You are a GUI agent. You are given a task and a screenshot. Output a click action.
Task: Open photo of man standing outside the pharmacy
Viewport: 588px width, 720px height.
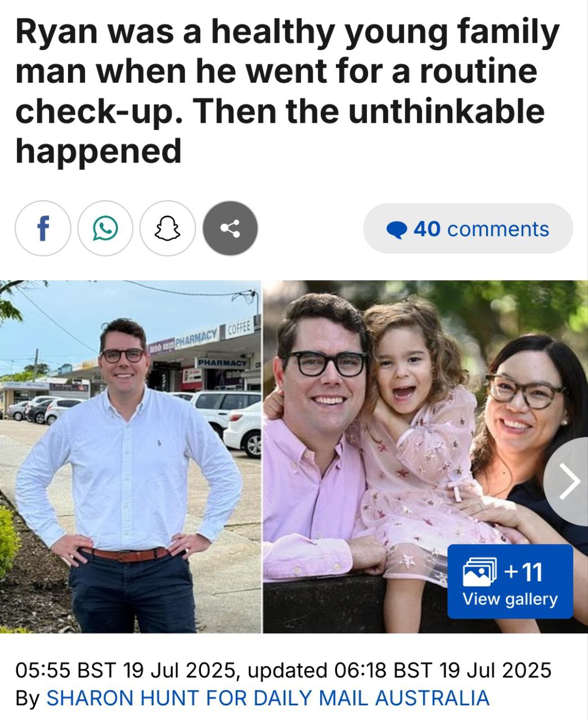[130, 456]
